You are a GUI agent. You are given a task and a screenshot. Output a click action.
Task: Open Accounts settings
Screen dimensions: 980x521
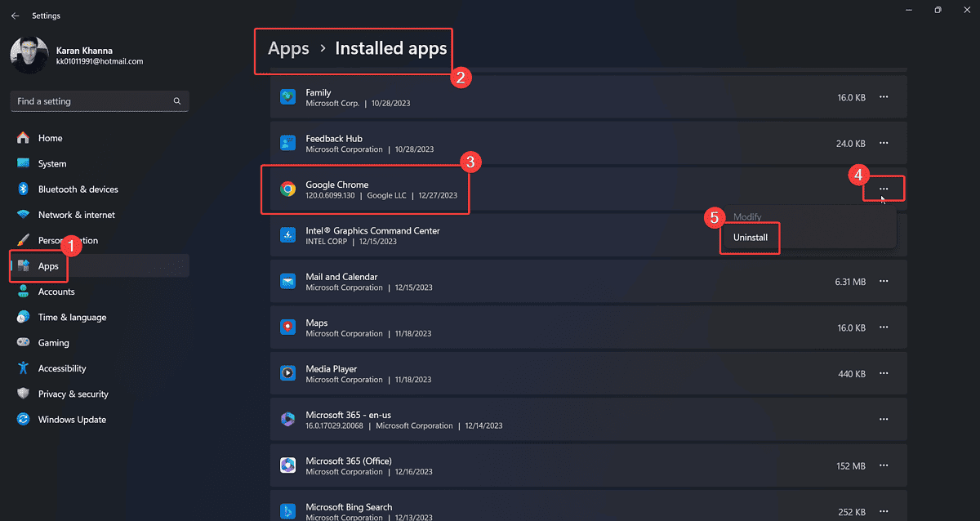(x=100, y=292)
